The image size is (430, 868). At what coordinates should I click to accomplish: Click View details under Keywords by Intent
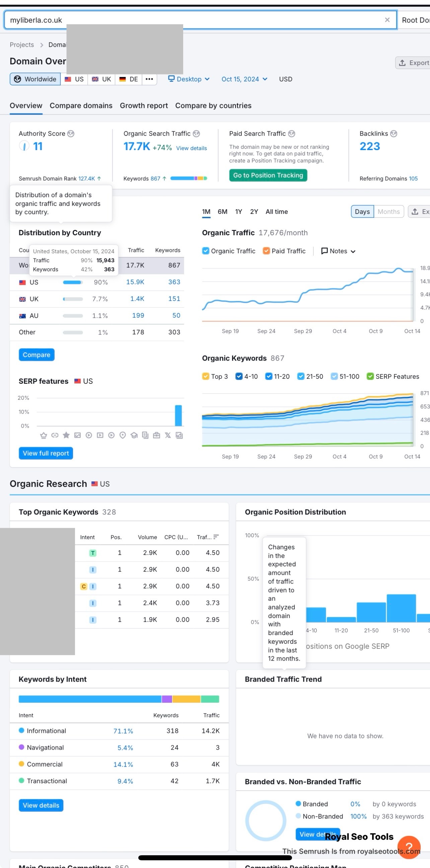point(41,805)
